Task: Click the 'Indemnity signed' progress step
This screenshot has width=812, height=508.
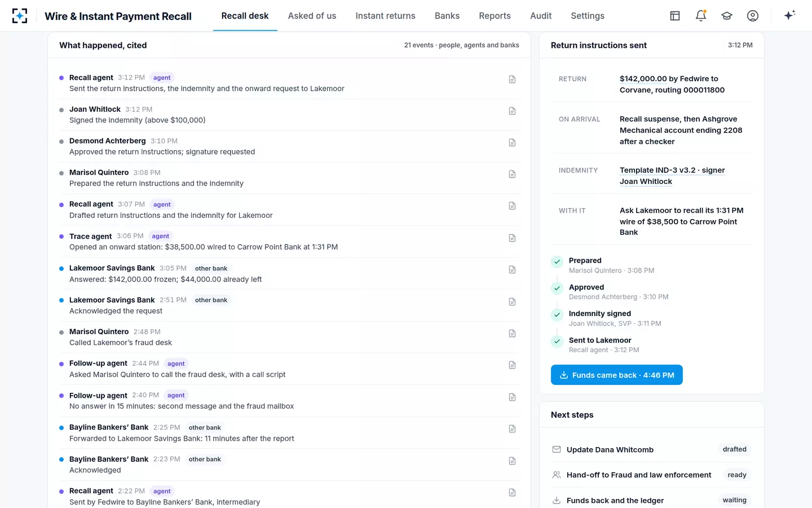Action: pyautogui.click(x=600, y=314)
